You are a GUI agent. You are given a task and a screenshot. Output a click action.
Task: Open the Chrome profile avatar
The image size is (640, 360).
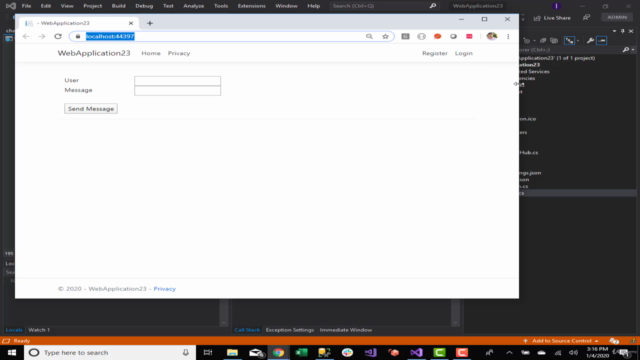pyautogui.click(x=492, y=36)
